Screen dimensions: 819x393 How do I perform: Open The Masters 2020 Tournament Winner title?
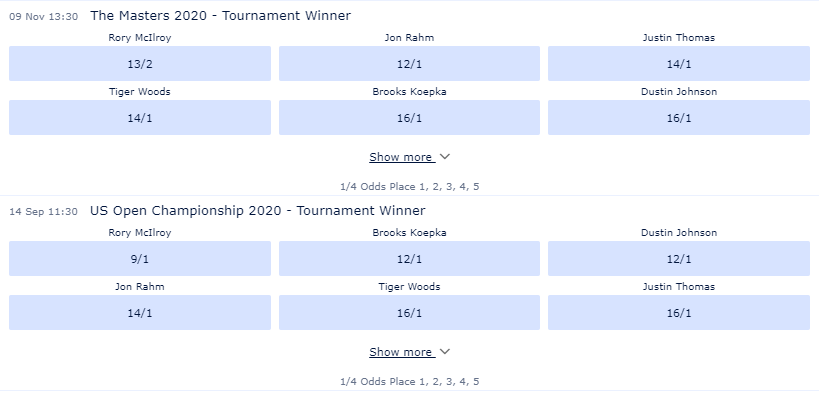pos(220,16)
